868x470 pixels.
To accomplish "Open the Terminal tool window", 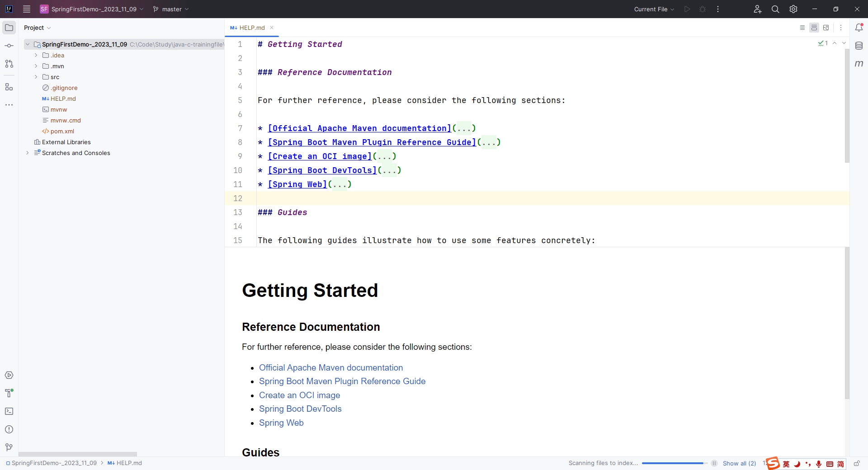I will tap(9, 411).
